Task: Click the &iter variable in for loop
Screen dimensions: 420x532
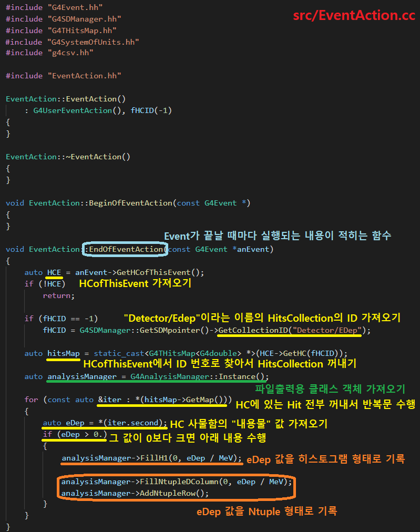Action: (x=110, y=400)
